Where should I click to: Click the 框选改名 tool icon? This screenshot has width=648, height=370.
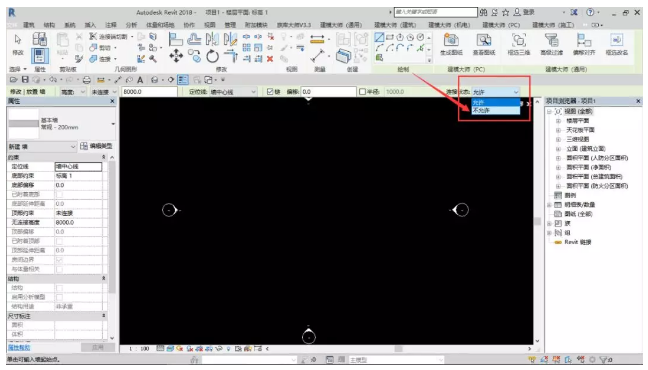(617, 40)
